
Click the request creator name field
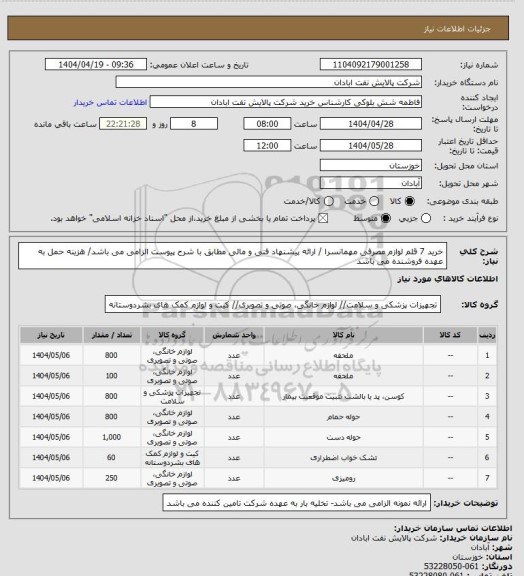pos(286,102)
